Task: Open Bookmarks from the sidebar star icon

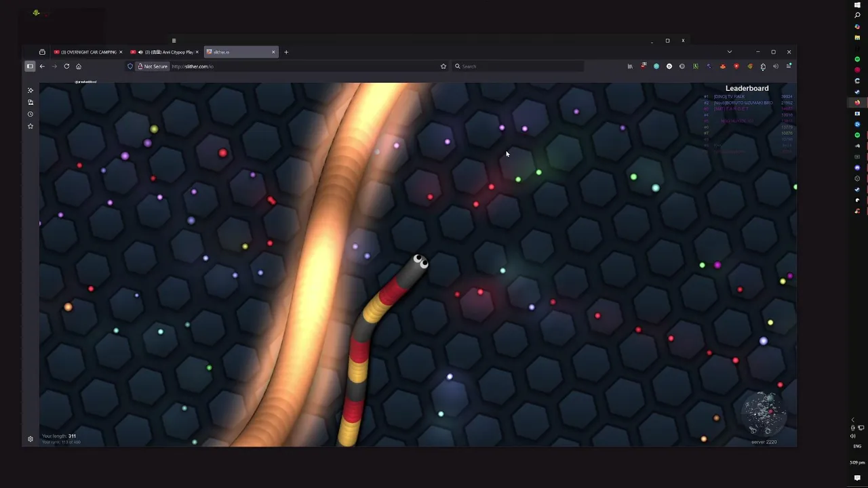Action: point(31,126)
